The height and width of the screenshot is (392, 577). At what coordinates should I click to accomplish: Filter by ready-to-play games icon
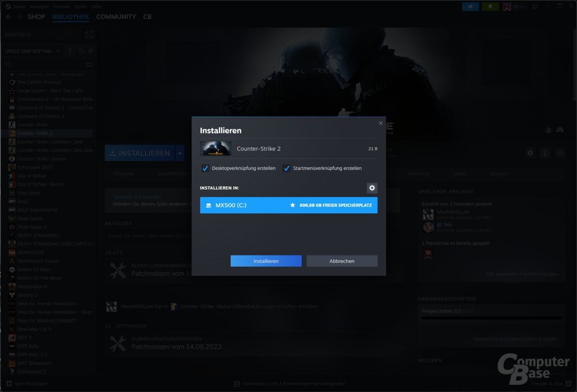pyautogui.click(x=91, y=51)
